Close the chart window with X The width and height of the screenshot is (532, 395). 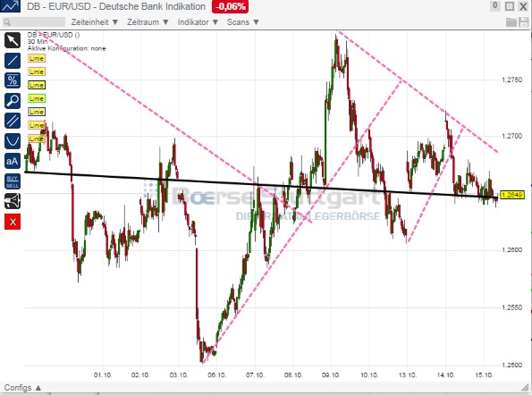[x=523, y=6]
